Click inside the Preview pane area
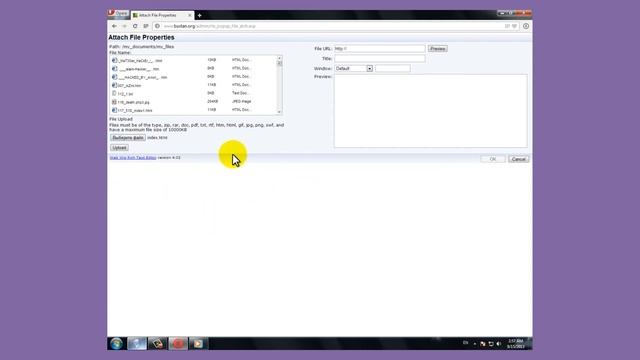The image size is (640, 360). [x=431, y=111]
